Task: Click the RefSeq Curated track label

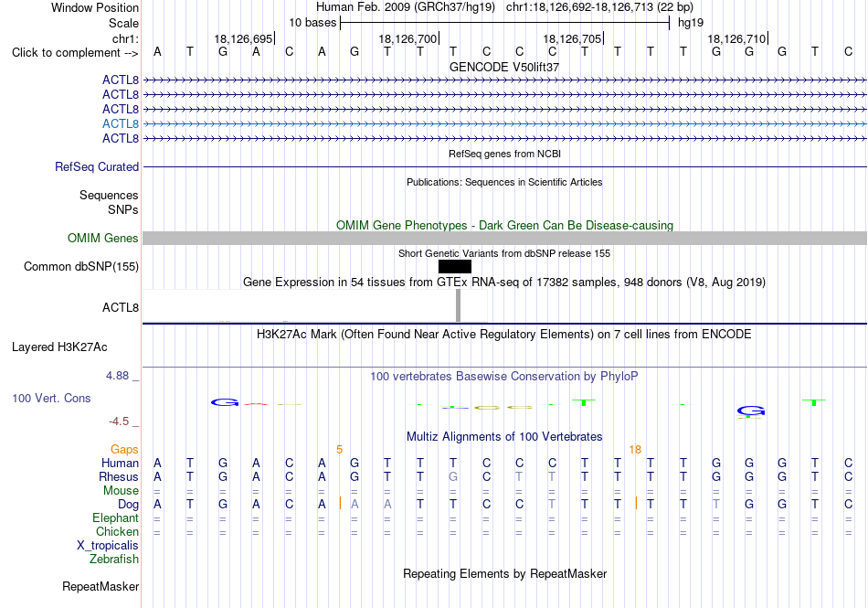Action: coord(96,166)
